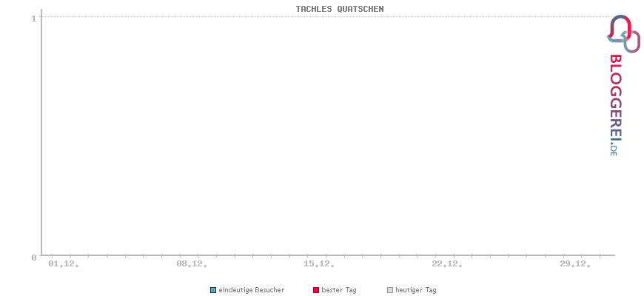This screenshot has width=644, height=296.
Task: Choose the 29.12. x-axis date label
Action: click(574, 263)
